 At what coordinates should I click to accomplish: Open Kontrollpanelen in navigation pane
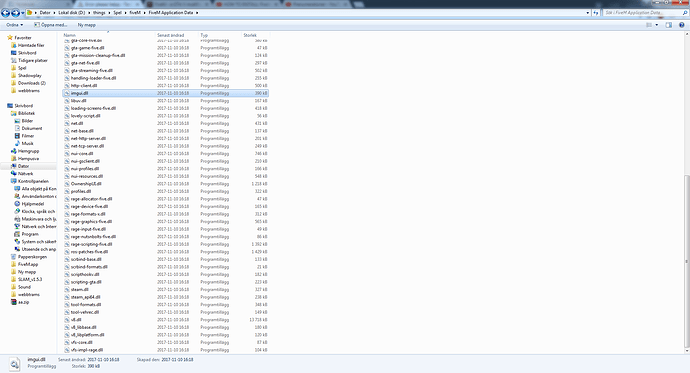(x=33, y=181)
